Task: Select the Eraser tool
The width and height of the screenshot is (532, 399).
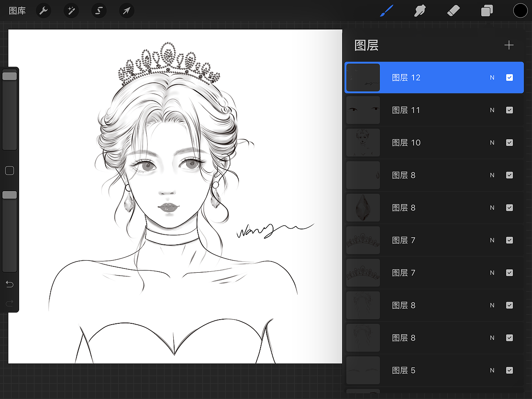Action: (x=453, y=10)
